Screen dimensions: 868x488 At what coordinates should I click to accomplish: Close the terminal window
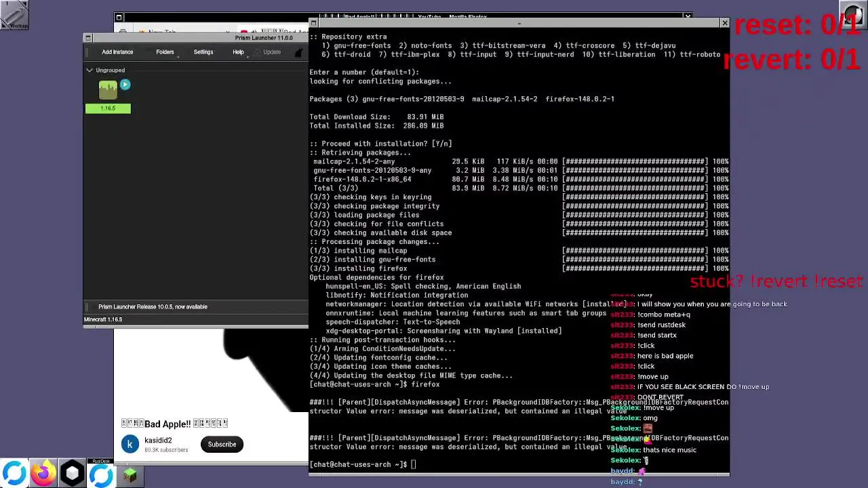[724, 23]
